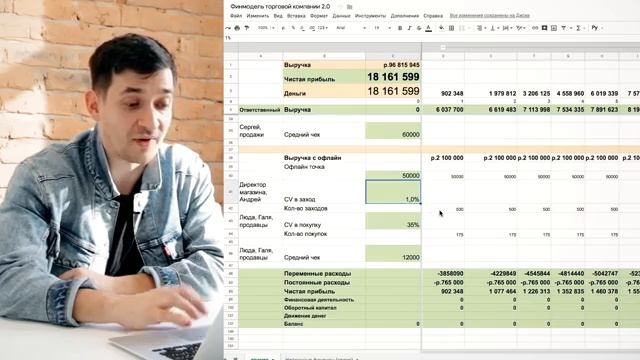Open the font size dropdown

[x=382, y=28]
